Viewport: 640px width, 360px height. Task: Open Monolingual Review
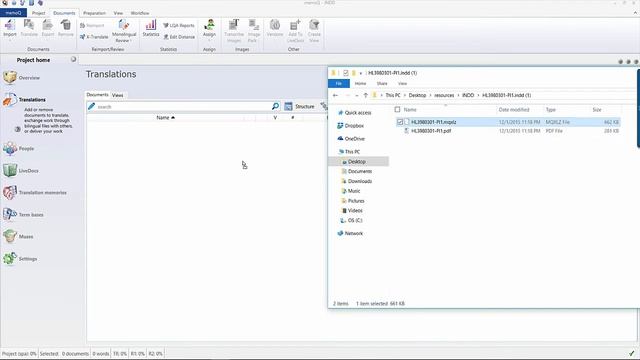point(124,31)
